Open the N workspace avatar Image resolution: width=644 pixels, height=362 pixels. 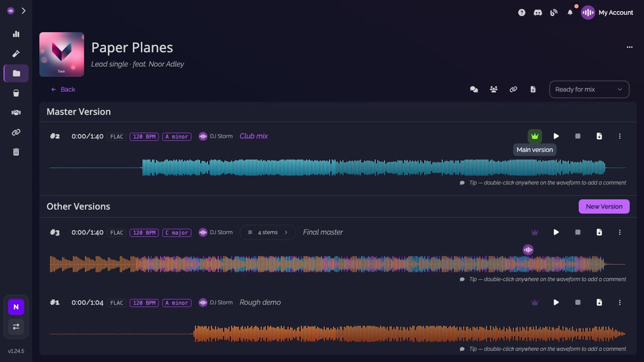pyautogui.click(x=16, y=307)
